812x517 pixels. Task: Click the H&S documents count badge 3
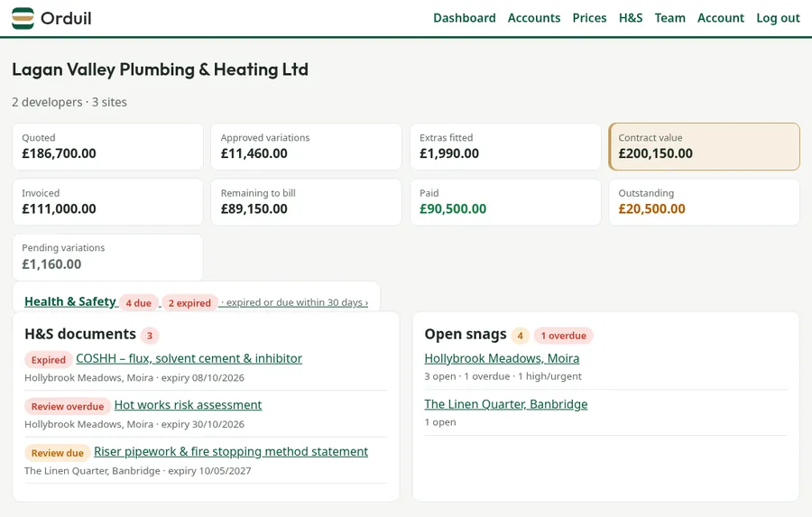[150, 336]
